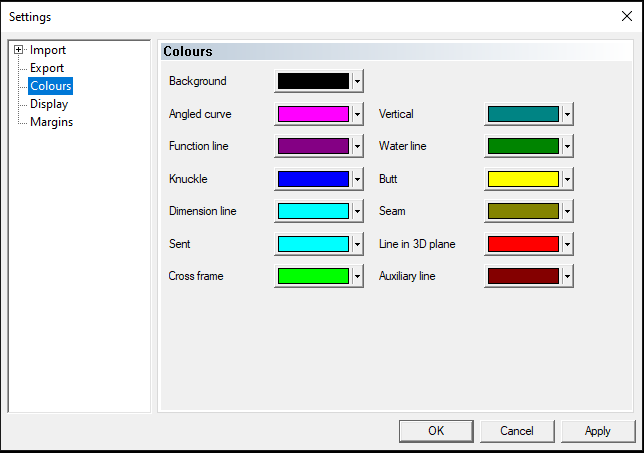Open the Auxiliary line colour dropdown arrow
The width and height of the screenshot is (644, 453).
pyautogui.click(x=567, y=276)
